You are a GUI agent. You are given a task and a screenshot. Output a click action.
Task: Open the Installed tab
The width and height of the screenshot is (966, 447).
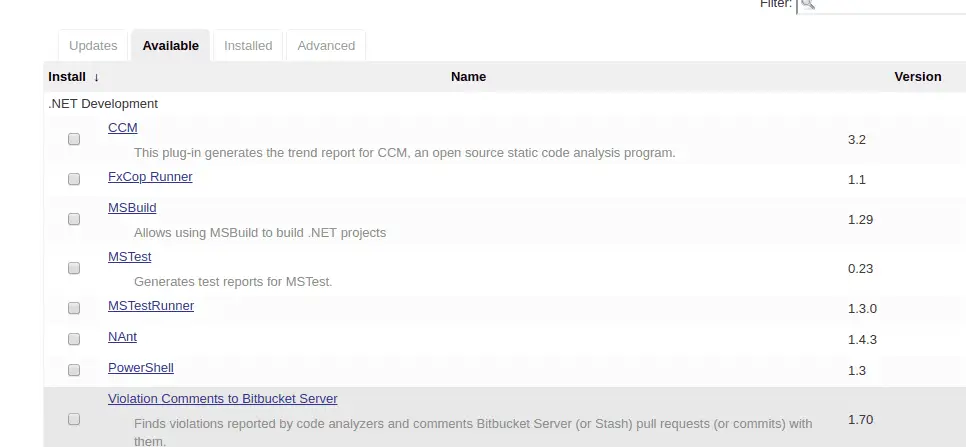pyautogui.click(x=248, y=46)
